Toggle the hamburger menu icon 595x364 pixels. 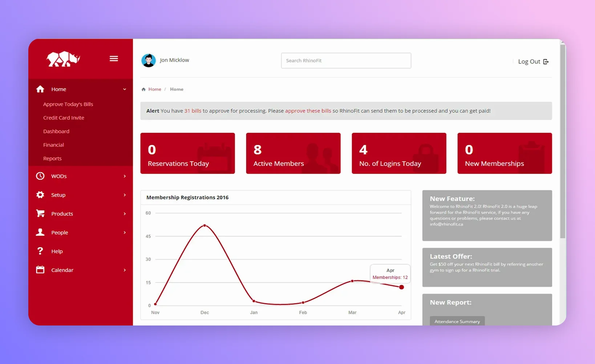click(114, 58)
